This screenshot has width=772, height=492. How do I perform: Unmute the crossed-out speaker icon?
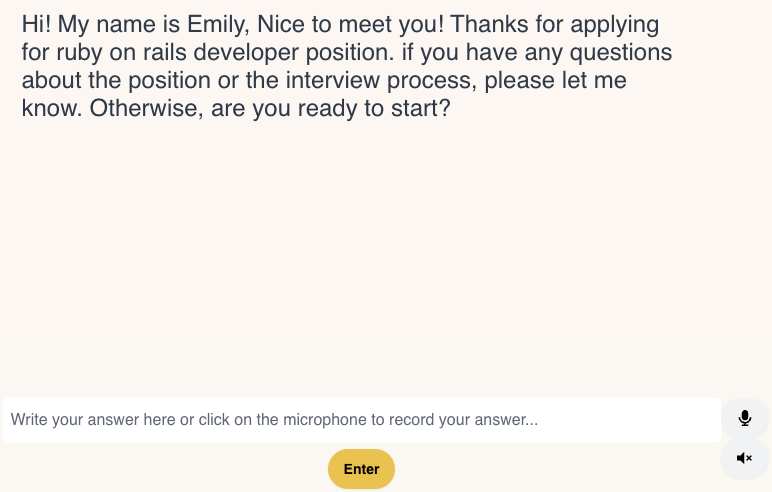pyautogui.click(x=745, y=458)
